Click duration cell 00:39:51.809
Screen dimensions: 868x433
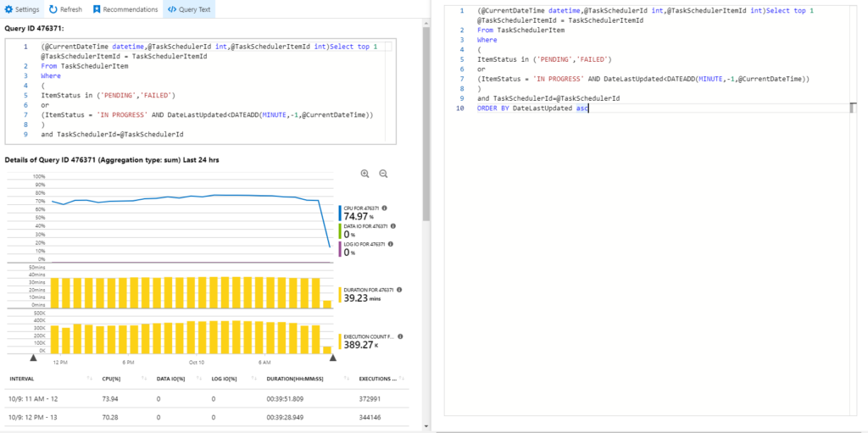[x=285, y=398]
